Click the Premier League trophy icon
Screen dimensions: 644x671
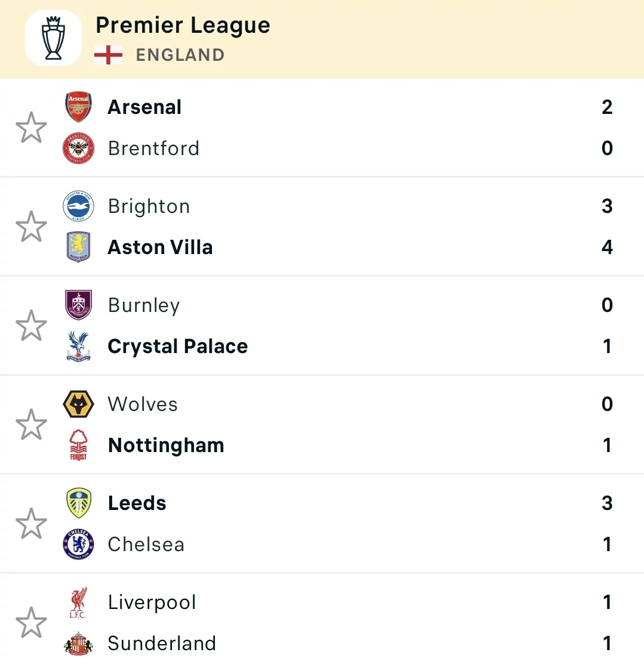tap(53, 38)
